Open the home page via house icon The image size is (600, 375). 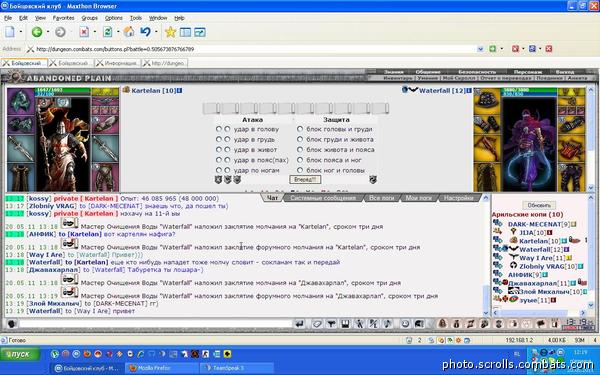click(129, 32)
